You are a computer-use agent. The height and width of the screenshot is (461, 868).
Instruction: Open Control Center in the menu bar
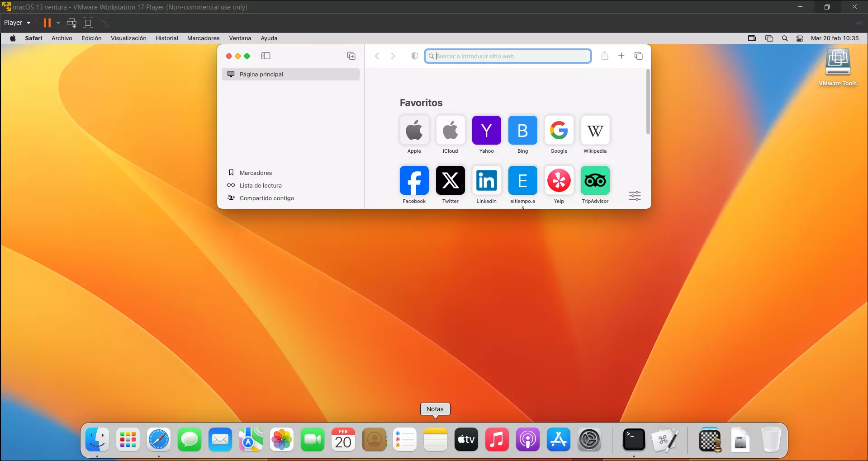(x=800, y=38)
